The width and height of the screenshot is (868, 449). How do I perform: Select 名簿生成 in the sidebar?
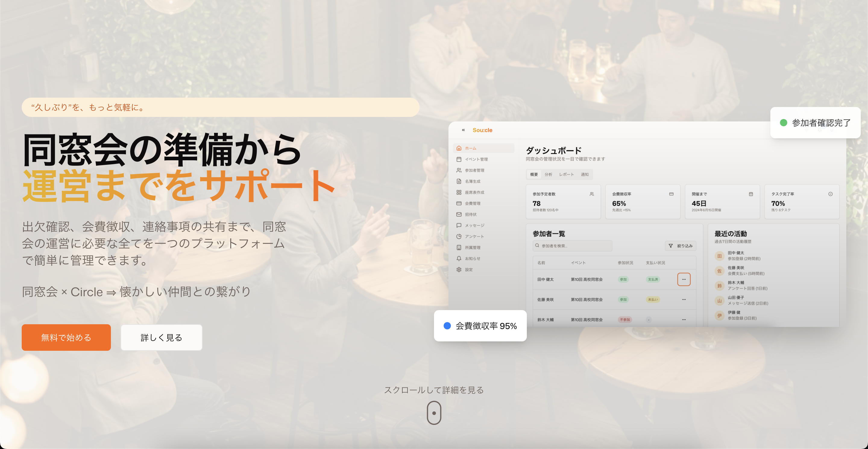473,181
